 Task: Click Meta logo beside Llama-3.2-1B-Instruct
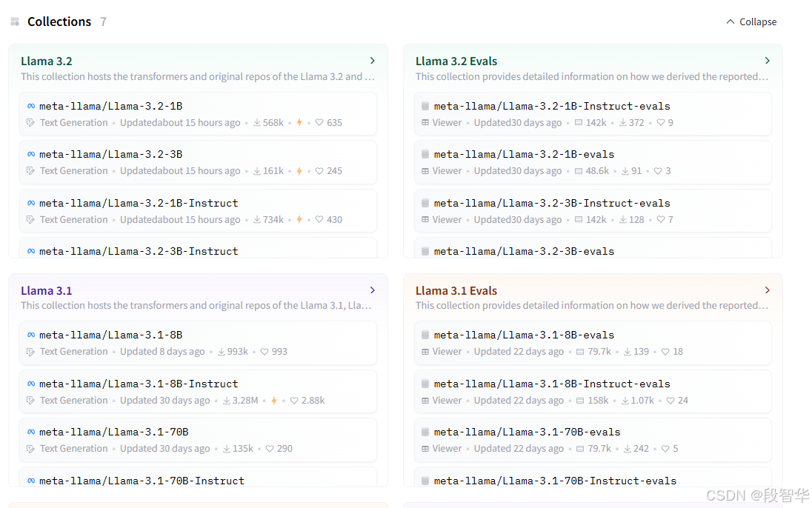(31, 203)
